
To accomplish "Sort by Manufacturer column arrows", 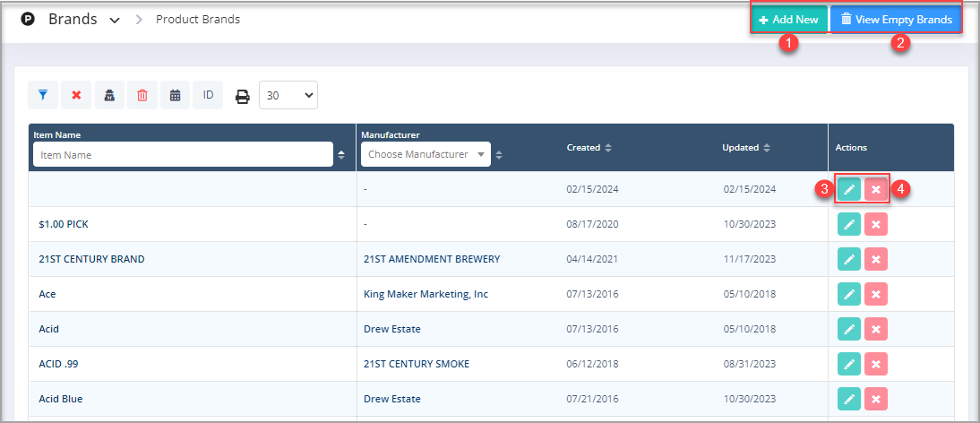I will coord(499,155).
